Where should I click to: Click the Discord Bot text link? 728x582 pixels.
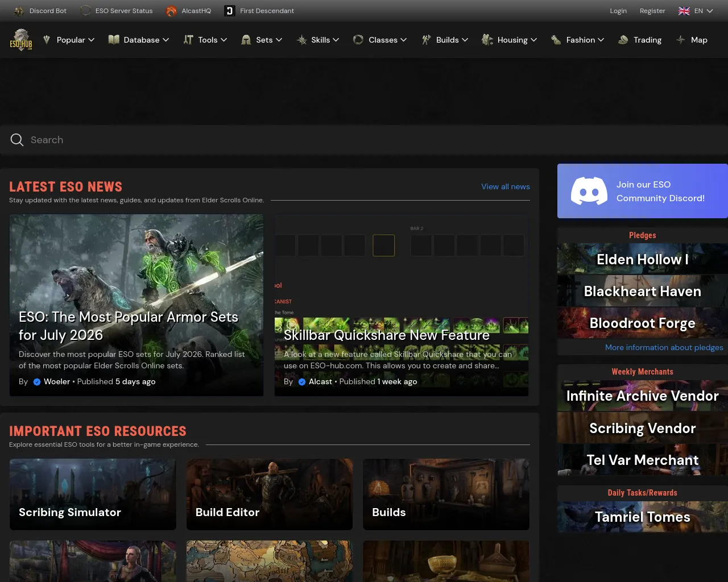[48, 11]
